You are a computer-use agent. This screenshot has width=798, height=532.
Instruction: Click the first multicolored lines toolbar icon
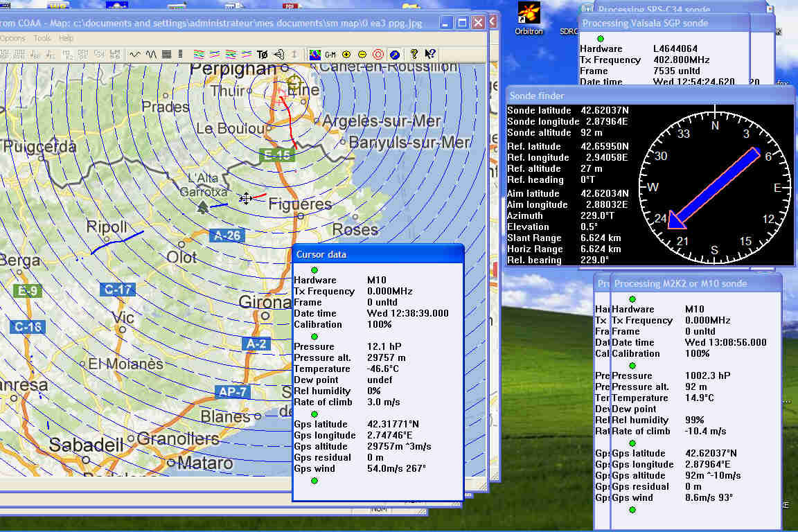coord(199,54)
